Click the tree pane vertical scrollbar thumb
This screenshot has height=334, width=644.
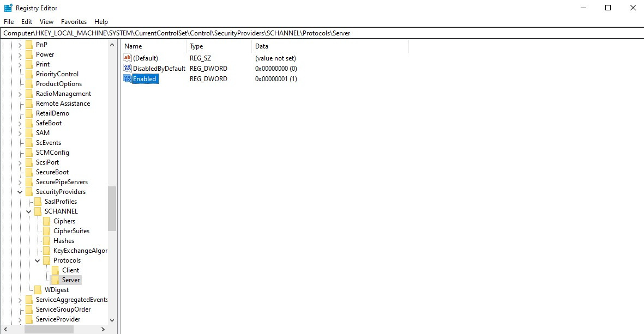click(x=112, y=209)
